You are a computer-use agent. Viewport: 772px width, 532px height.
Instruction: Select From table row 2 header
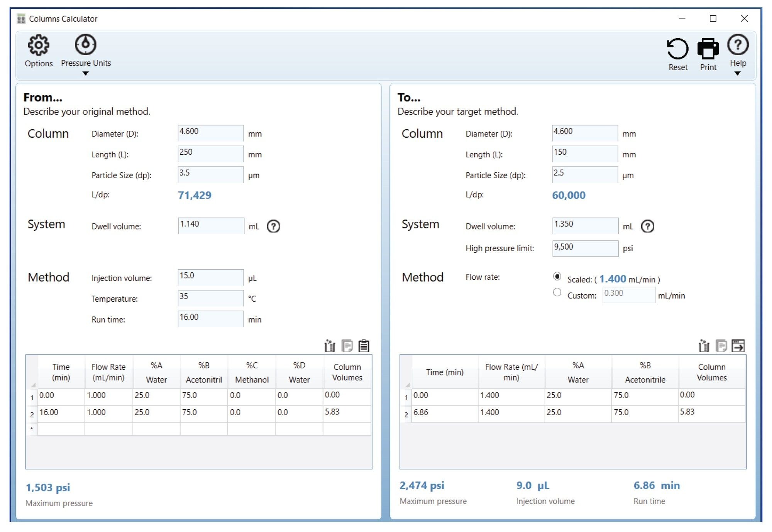(32, 414)
